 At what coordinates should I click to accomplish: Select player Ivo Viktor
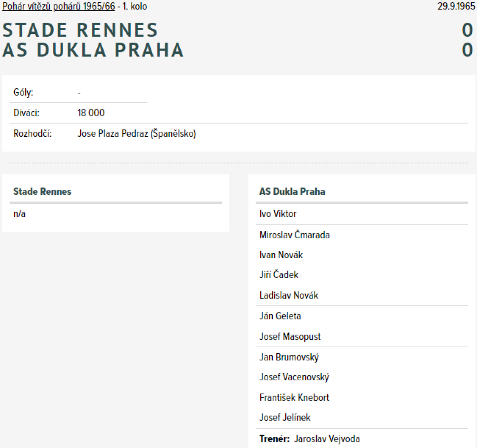coord(278,214)
